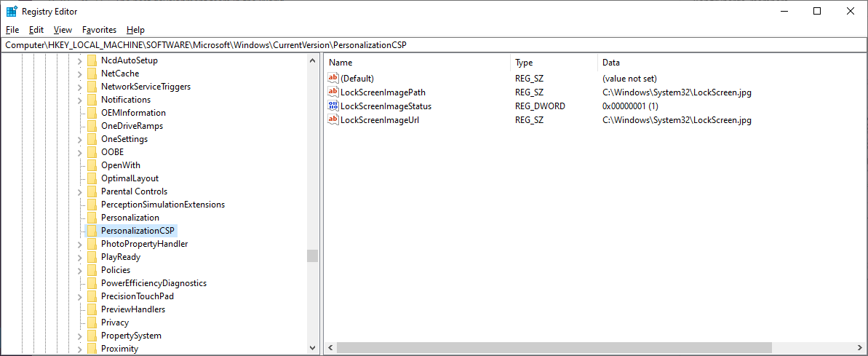Click the Notifications folder icon
Screen dimensions: 868x356
92,100
